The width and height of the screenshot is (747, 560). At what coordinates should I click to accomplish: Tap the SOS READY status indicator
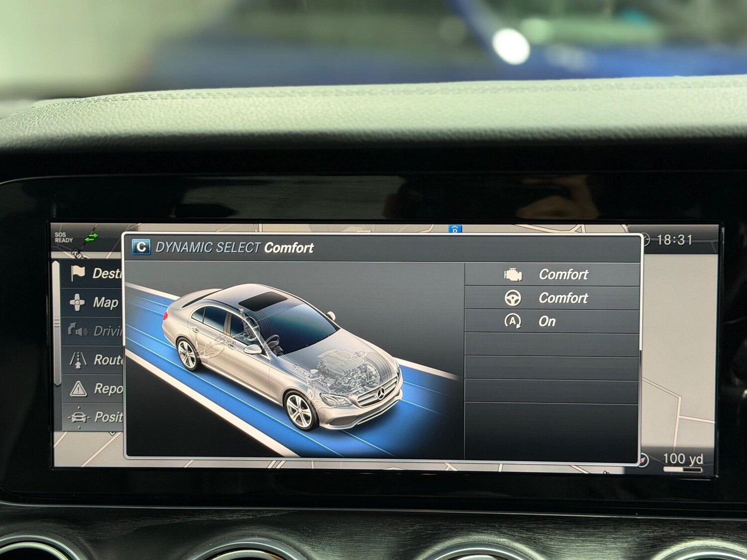[x=63, y=237]
